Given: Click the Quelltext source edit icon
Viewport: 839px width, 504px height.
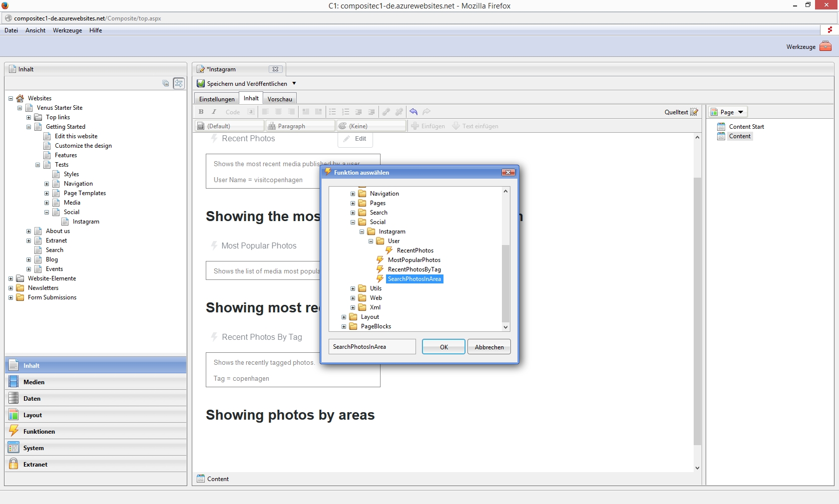Looking at the screenshot, I should click(694, 112).
